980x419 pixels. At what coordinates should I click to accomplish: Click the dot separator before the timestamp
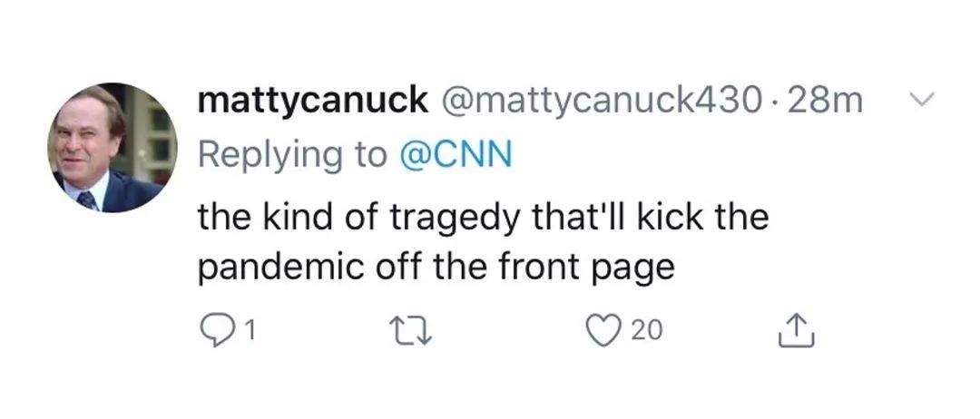775,100
